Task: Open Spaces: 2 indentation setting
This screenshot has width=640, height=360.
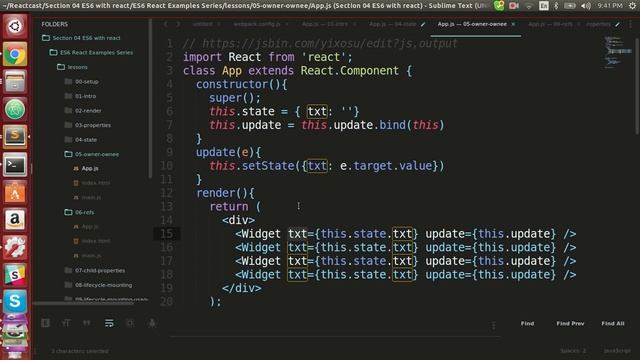Action: click(x=573, y=351)
